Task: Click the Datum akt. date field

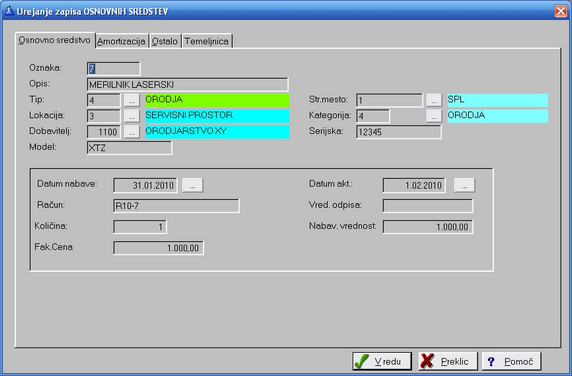Action: (x=414, y=185)
